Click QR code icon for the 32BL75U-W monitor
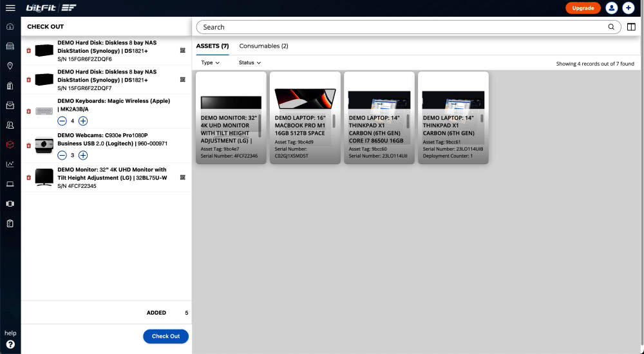 [183, 178]
